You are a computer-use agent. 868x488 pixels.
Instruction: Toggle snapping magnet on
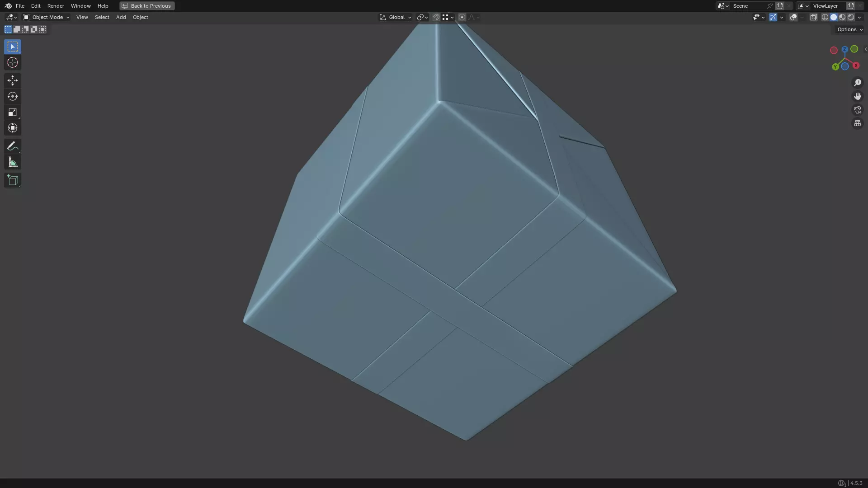click(436, 17)
